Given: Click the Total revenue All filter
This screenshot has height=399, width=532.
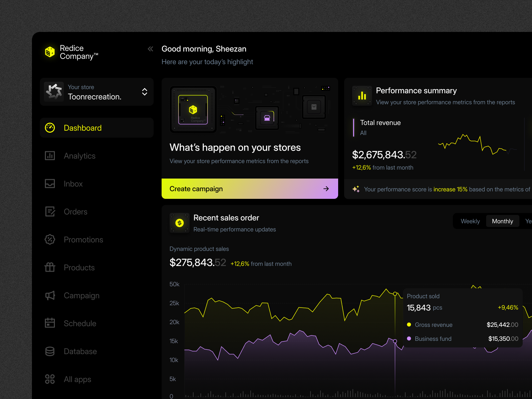Looking at the screenshot, I should click(363, 133).
